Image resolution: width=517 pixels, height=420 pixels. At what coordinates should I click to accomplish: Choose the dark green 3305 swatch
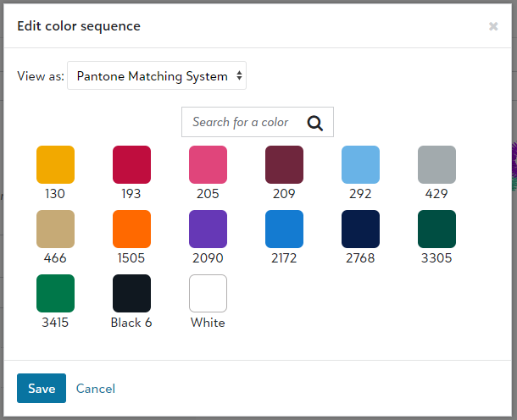436,229
